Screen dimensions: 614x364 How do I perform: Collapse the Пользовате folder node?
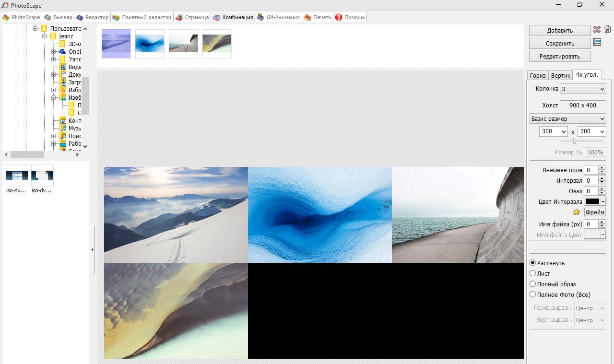pos(35,28)
